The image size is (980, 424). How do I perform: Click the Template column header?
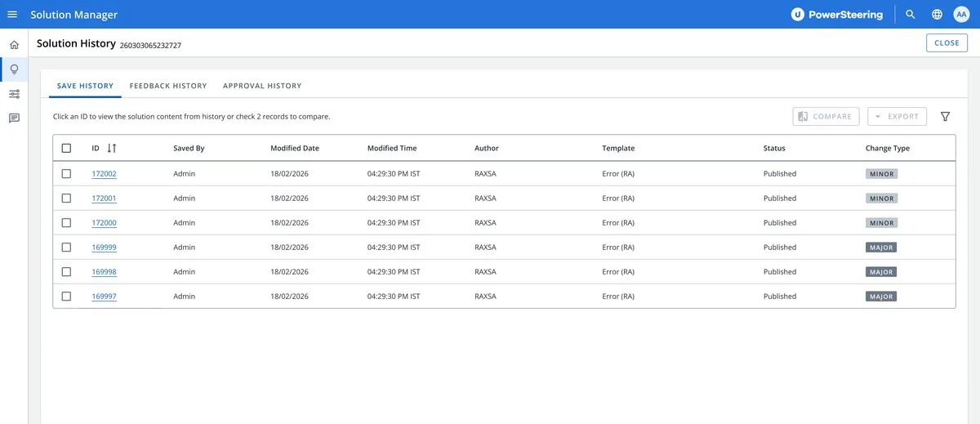click(618, 149)
